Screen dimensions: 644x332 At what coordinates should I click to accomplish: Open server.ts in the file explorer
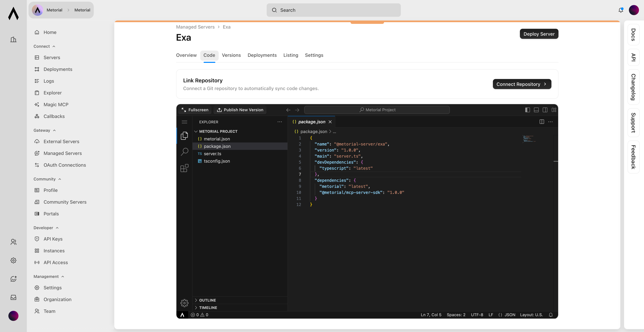212,154
